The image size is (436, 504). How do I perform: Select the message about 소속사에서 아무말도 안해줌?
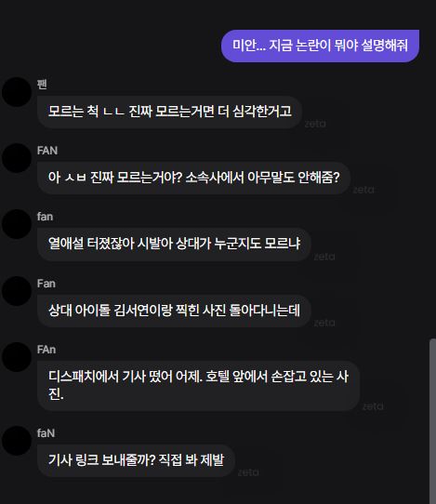[x=193, y=178]
